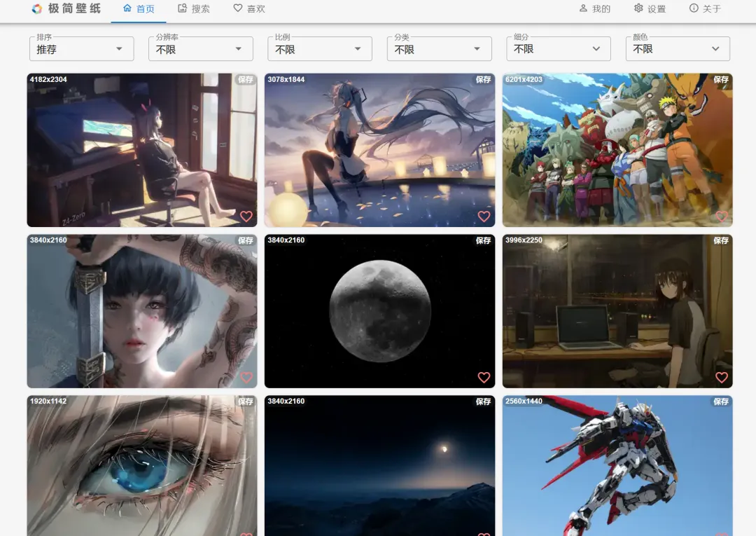Save the night sky 3840x2160 wallpaper
The height and width of the screenshot is (536, 756).
click(484, 401)
